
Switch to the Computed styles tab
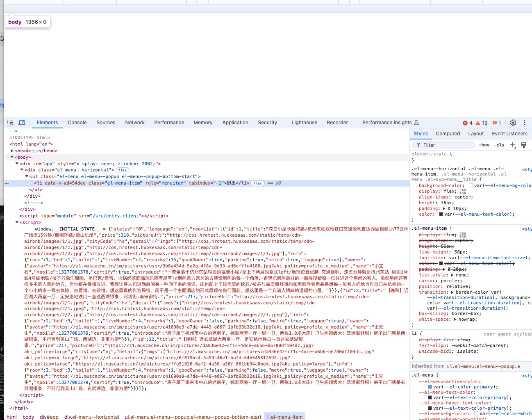448,134
